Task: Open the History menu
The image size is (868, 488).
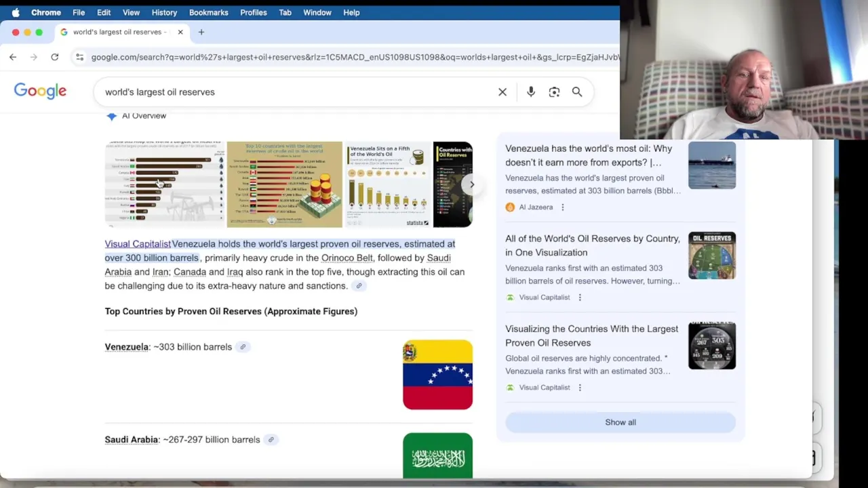Action: 164,12
